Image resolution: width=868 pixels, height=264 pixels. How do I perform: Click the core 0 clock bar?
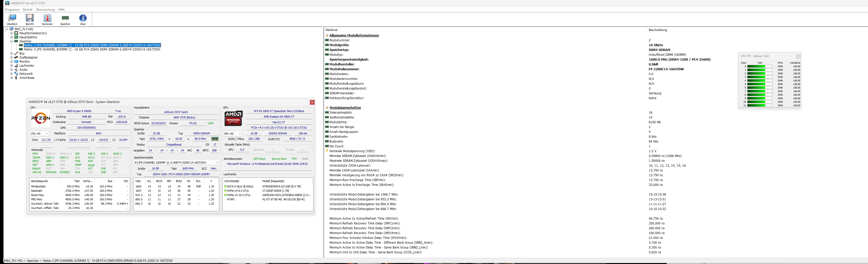point(760,66)
